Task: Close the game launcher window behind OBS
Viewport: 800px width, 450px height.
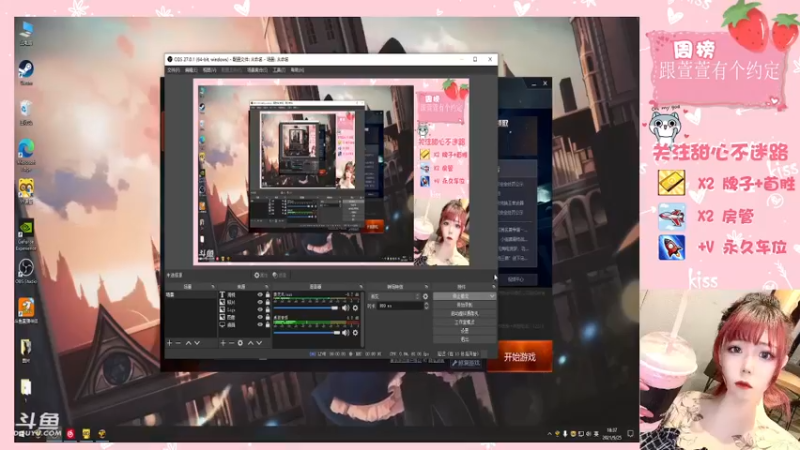Action: [x=545, y=83]
